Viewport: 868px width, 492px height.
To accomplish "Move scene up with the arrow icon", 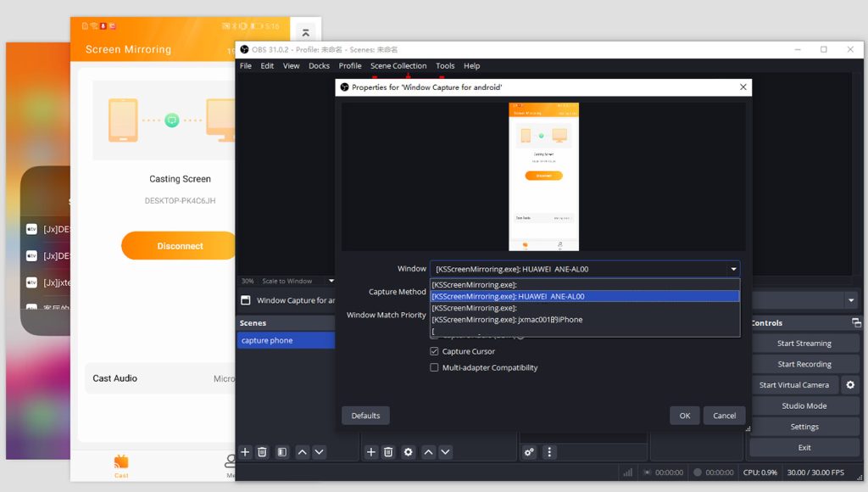I will [x=303, y=452].
